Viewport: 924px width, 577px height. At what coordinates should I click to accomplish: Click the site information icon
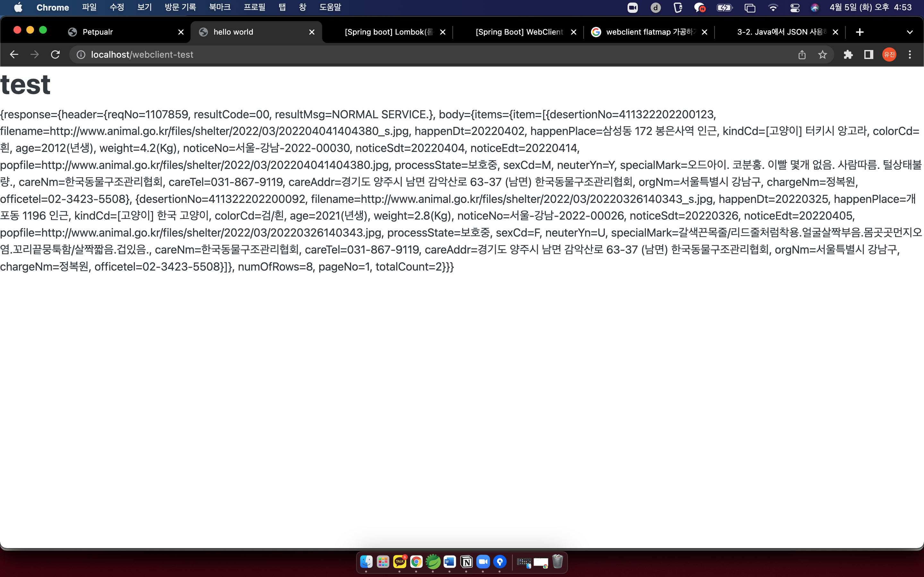click(x=81, y=54)
